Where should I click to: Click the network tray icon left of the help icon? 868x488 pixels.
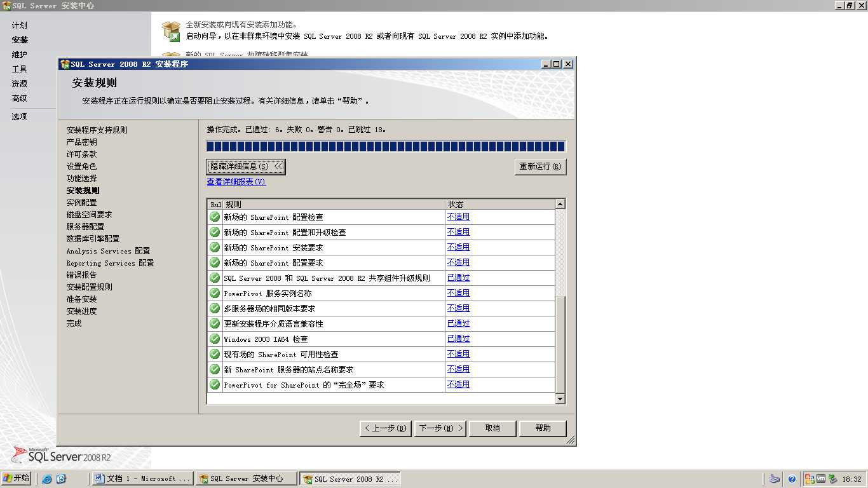(775, 479)
